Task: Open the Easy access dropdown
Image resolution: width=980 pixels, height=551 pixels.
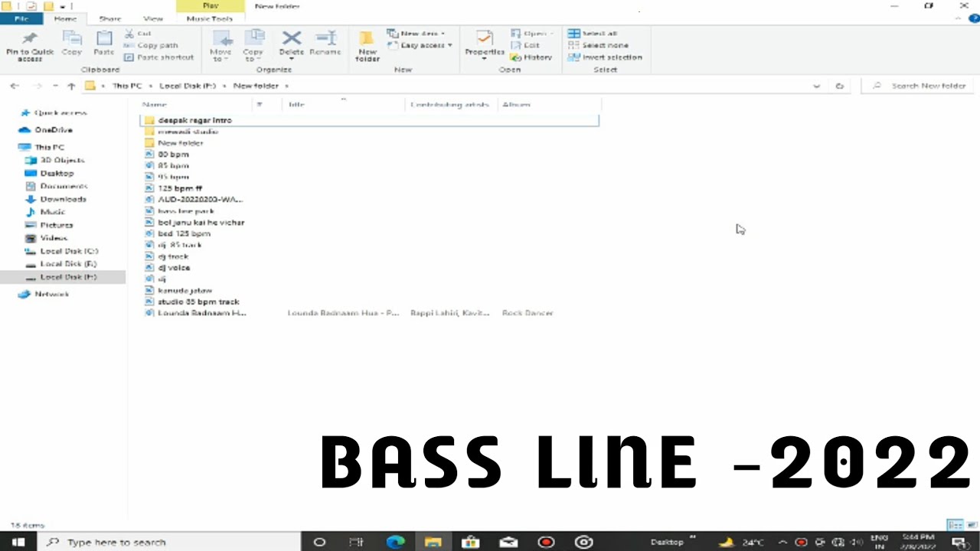Action: [420, 46]
